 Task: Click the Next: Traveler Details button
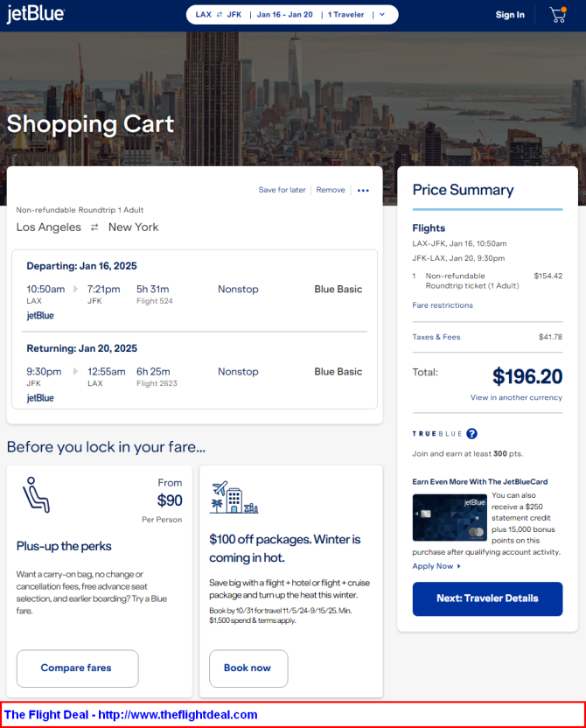click(x=487, y=598)
